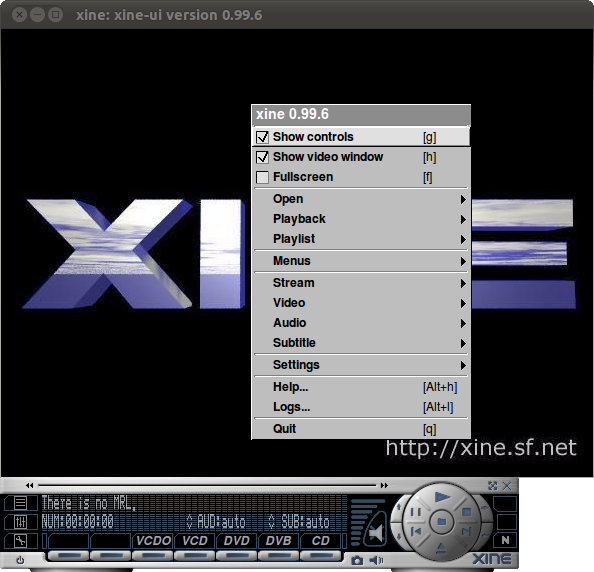The height and width of the screenshot is (572, 594).
Task: Select Help... from the context menu
Action: tap(361, 387)
